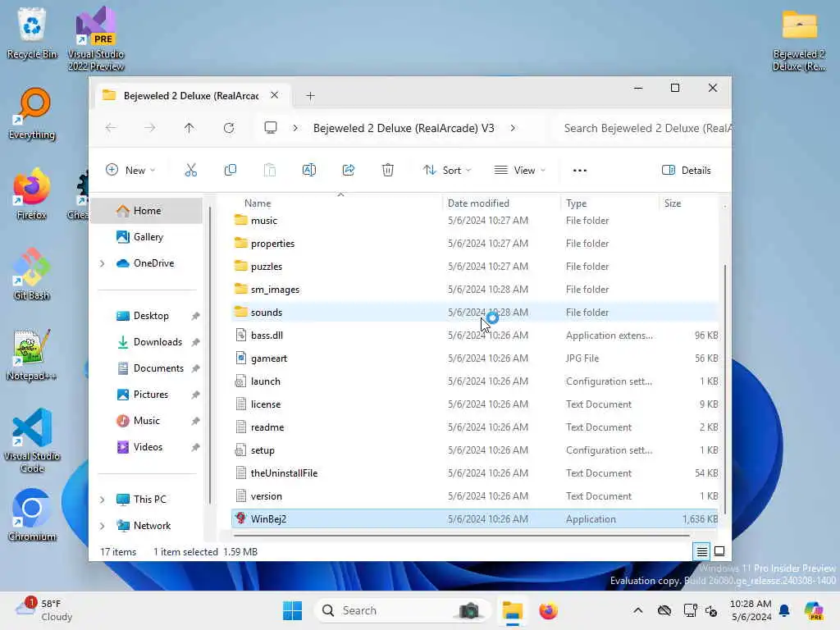
Task: Add a new tab in File Explorer
Action: pyautogui.click(x=310, y=96)
